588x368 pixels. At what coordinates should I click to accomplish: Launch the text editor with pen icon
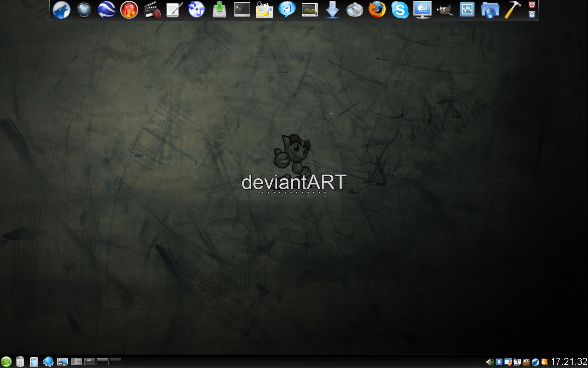pyautogui.click(x=174, y=9)
